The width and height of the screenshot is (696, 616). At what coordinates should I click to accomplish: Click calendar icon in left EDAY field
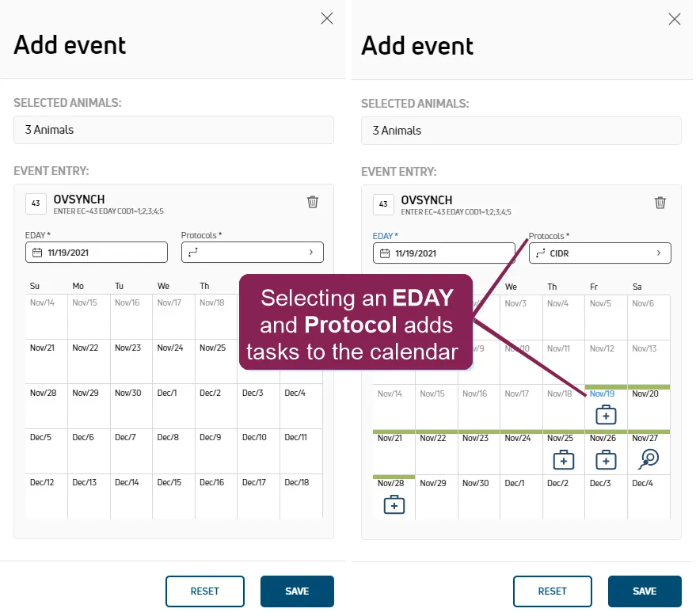(37, 253)
